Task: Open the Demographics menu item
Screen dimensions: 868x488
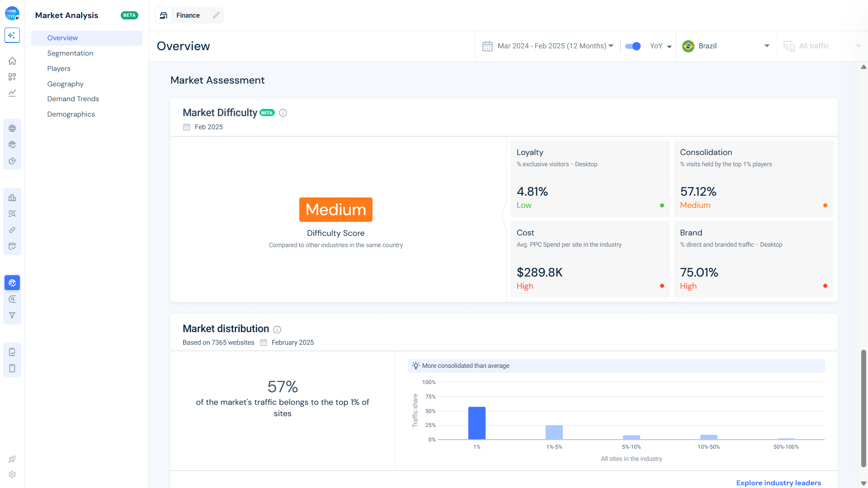Action: coord(71,114)
